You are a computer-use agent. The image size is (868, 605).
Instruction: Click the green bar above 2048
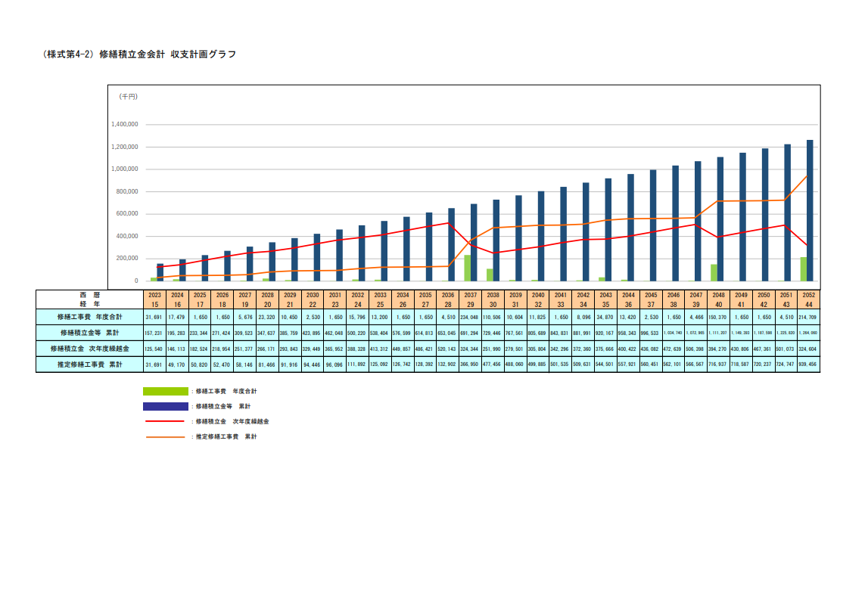714,273
